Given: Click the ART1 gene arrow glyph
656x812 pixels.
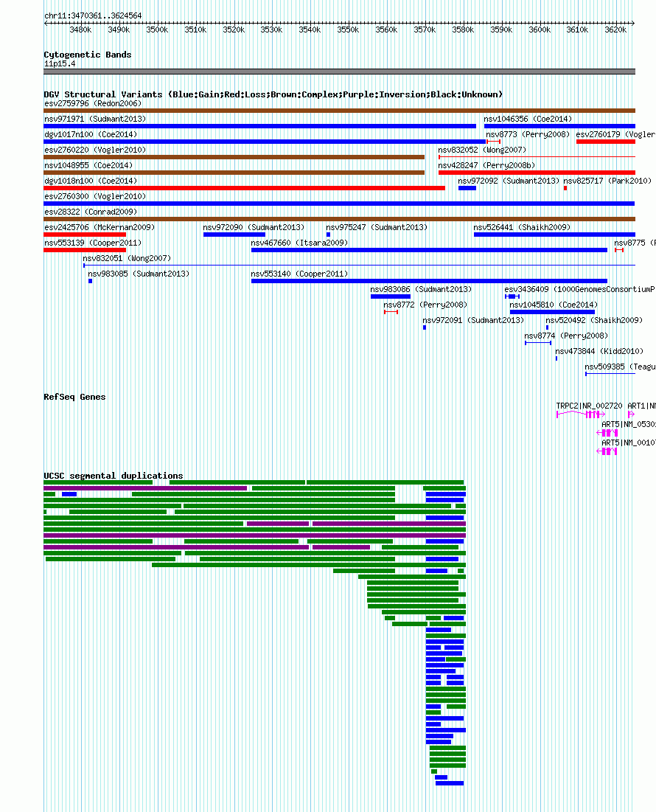Looking at the screenshot, I should [x=631, y=414].
